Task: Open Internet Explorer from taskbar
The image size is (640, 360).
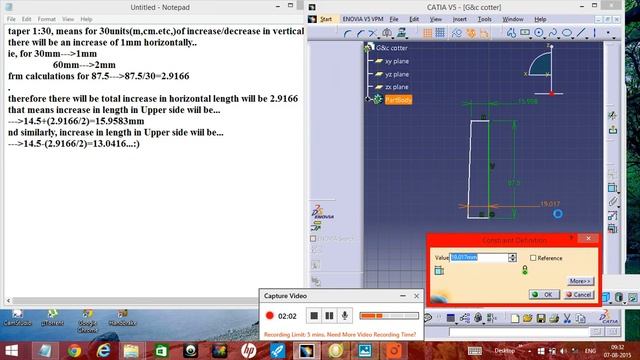Action: click(x=103, y=351)
